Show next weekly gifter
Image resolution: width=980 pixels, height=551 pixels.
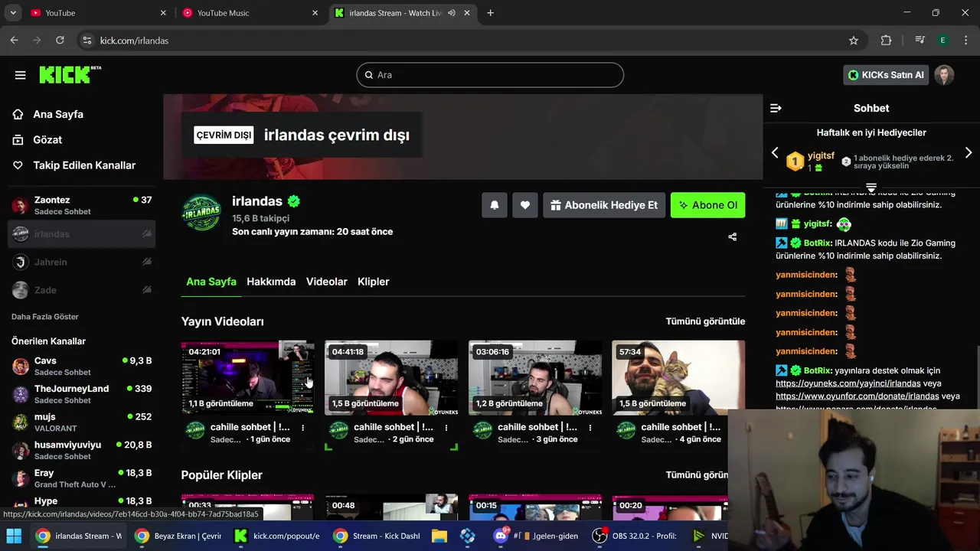tap(969, 153)
